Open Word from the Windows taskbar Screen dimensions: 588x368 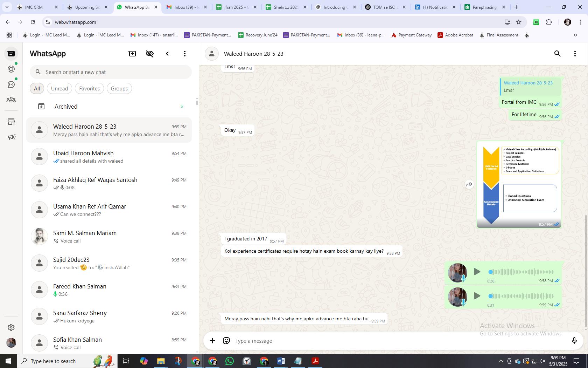click(x=281, y=361)
